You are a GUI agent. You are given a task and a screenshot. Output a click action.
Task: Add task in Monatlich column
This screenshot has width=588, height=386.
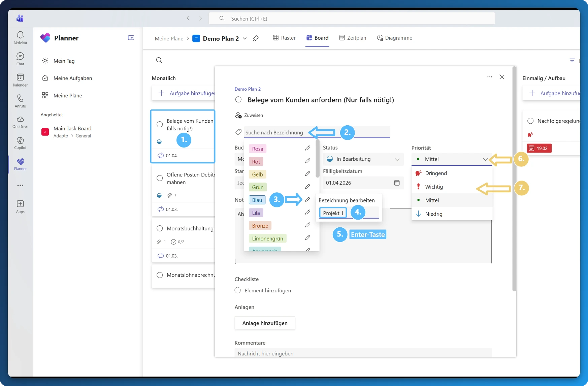[183, 93]
